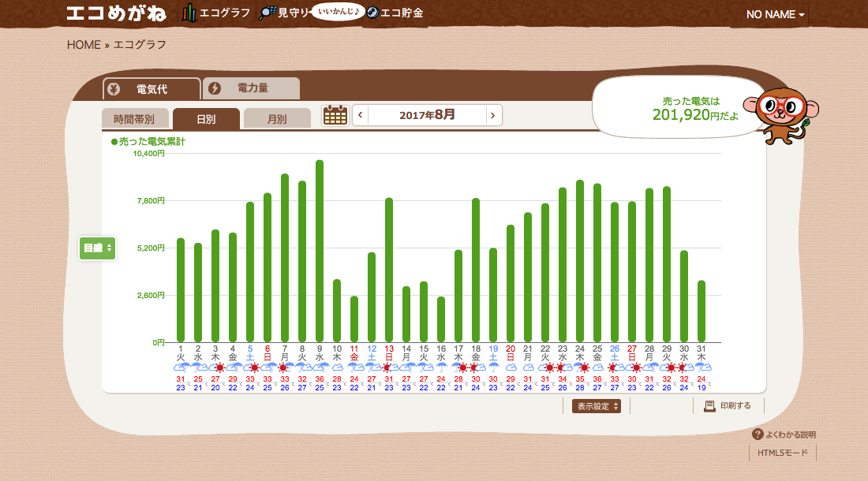Switch to the 月別 monthly tab
The width and height of the screenshot is (868, 481).
(277, 119)
